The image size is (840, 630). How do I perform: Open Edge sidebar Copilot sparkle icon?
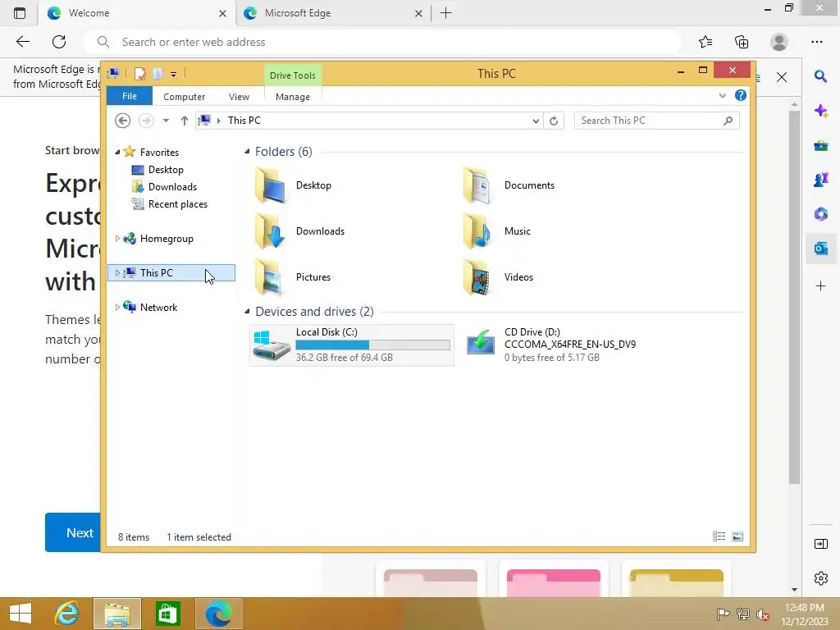[820, 111]
